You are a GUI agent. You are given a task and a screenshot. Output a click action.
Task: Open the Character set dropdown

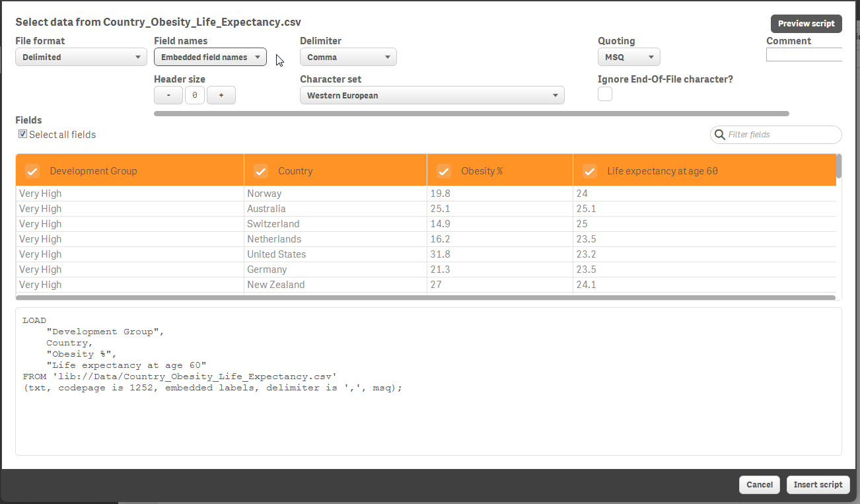pos(432,95)
